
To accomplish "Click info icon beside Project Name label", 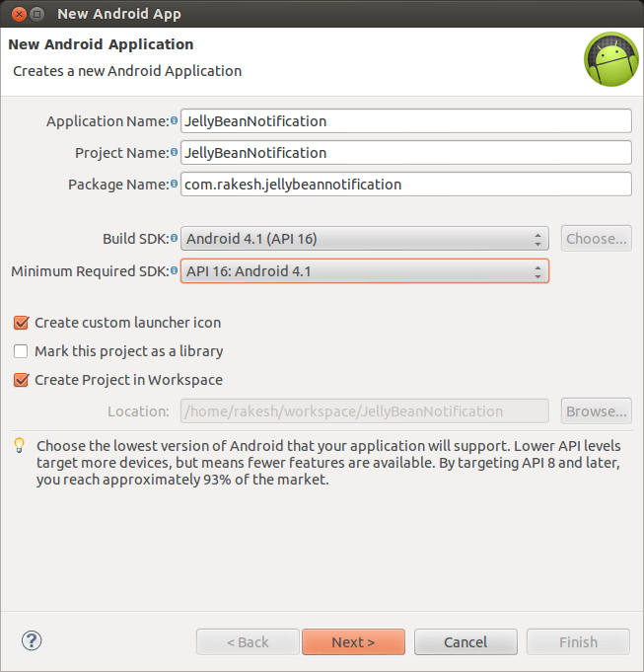I will pyautogui.click(x=174, y=152).
